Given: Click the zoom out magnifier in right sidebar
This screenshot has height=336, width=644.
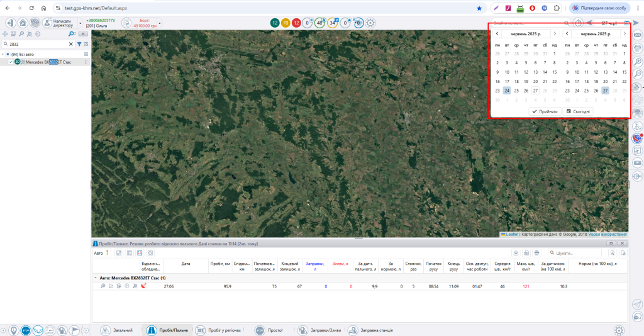Looking at the screenshot, I should point(638,74).
